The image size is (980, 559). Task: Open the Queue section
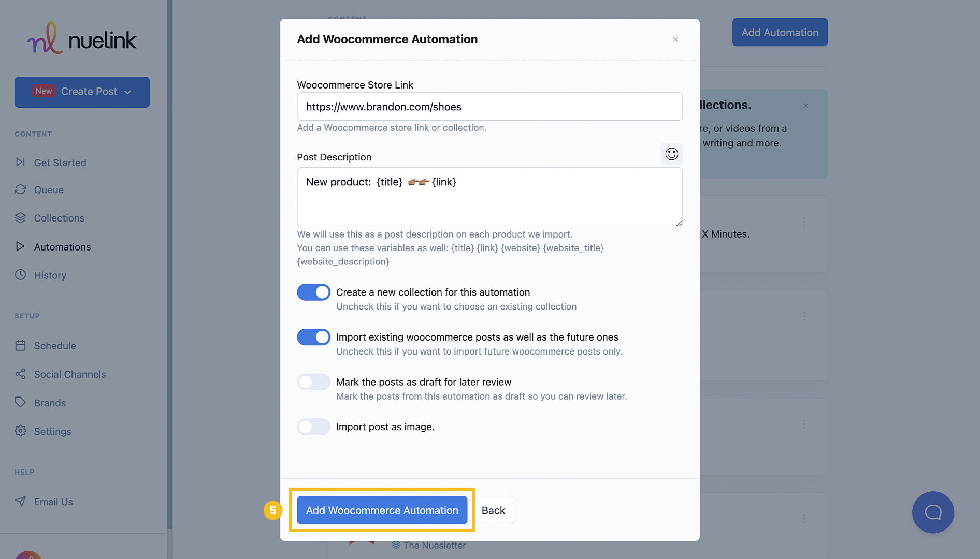pos(49,190)
